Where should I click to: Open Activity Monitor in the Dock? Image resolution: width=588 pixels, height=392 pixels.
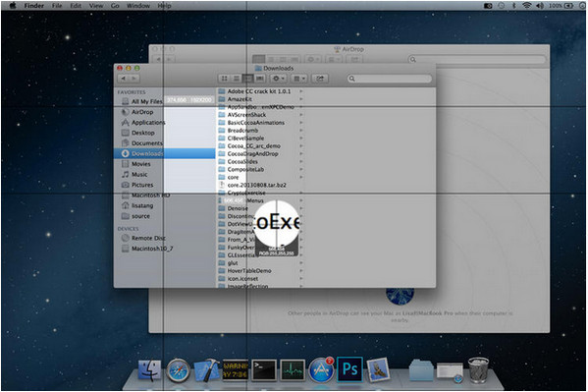pos(293,370)
